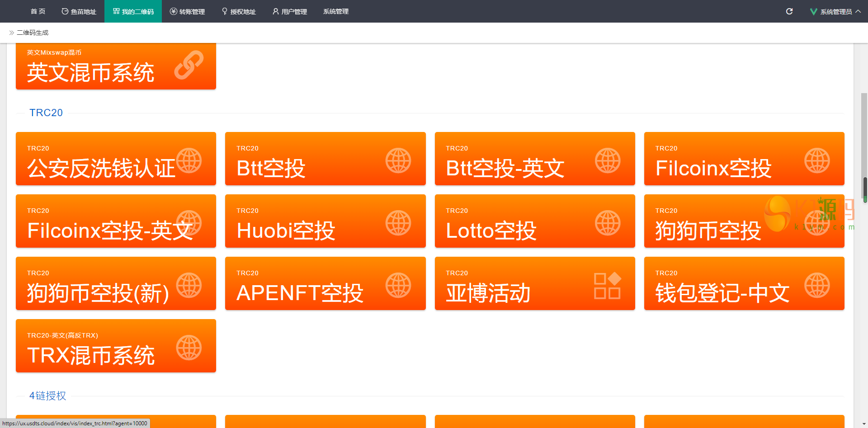Open the 狗狗币空投(新) card title
Viewport: 868px width, 428px height.
98,293
